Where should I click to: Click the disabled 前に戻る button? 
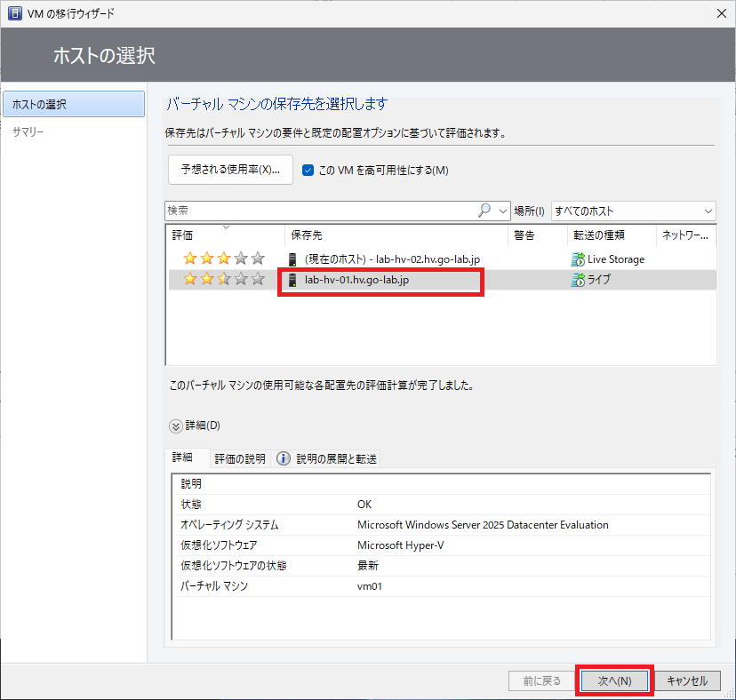(541, 680)
